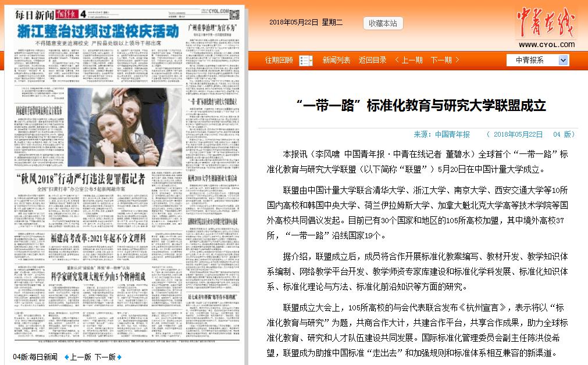Open the 新闻列表 news list

[x=336, y=60]
